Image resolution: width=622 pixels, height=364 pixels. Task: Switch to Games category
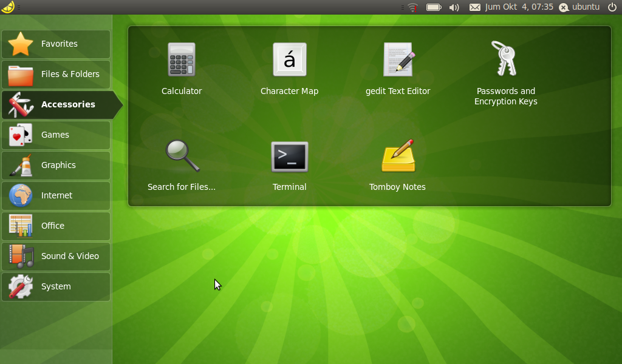56,135
